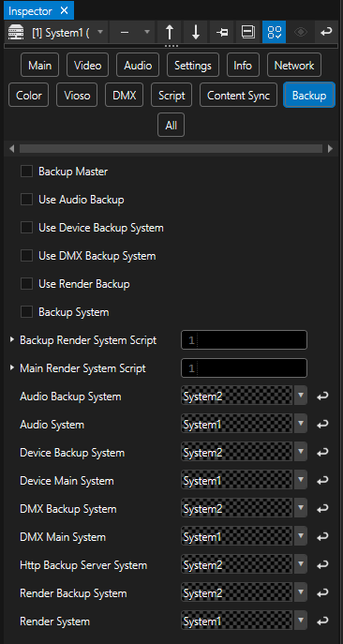Enable Use Render Backup checkbox

(x=26, y=284)
